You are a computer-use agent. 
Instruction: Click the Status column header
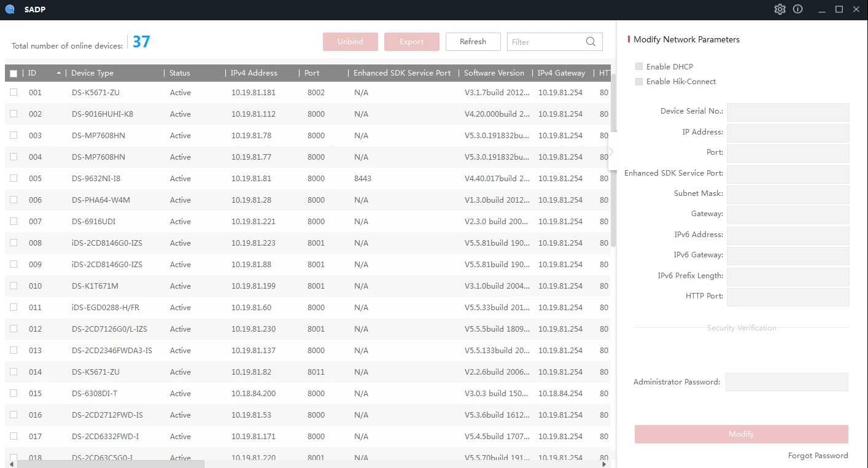point(180,73)
